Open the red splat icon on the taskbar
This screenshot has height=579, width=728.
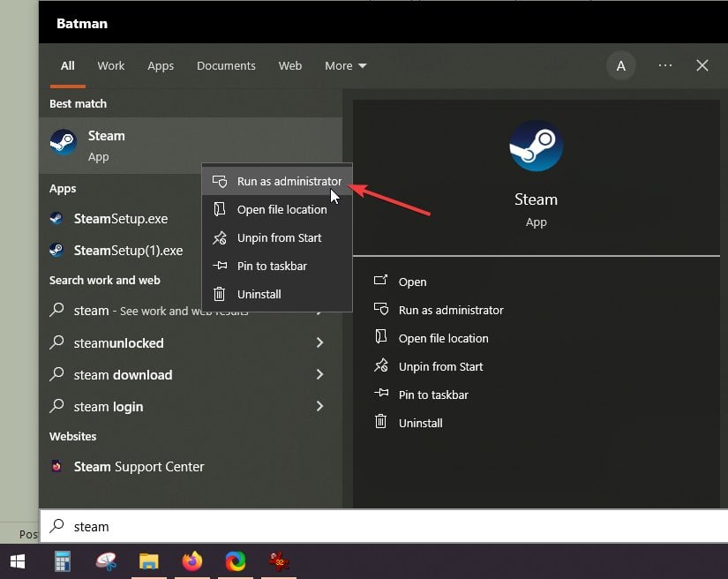(279, 561)
